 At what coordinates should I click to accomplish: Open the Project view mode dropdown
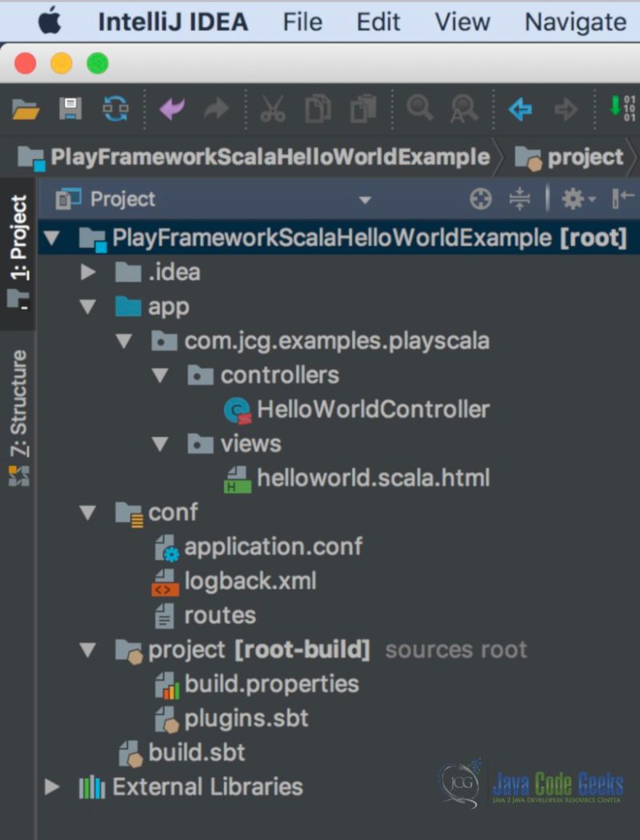(x=366, y=199)
